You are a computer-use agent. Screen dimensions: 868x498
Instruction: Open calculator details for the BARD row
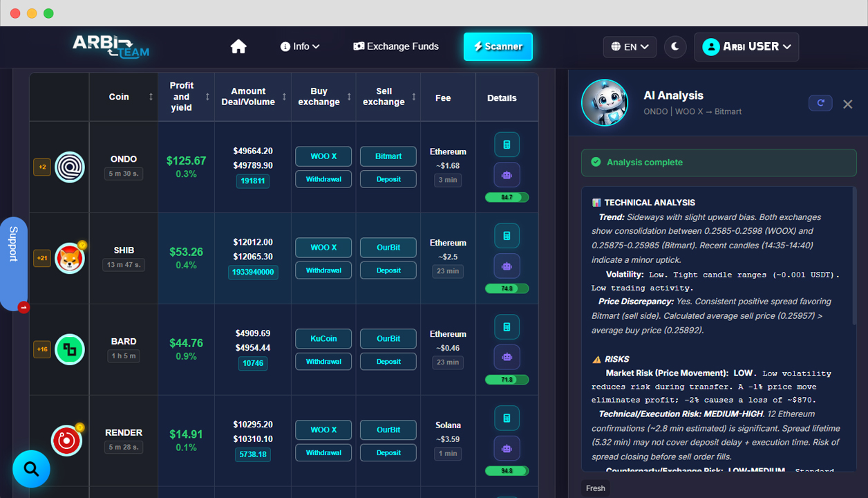point(507,327)
